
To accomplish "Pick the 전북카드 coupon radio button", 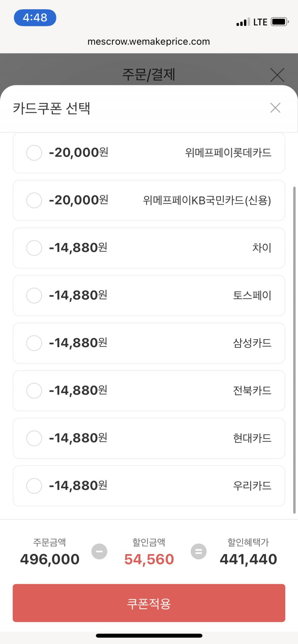I will click(34, 391).
